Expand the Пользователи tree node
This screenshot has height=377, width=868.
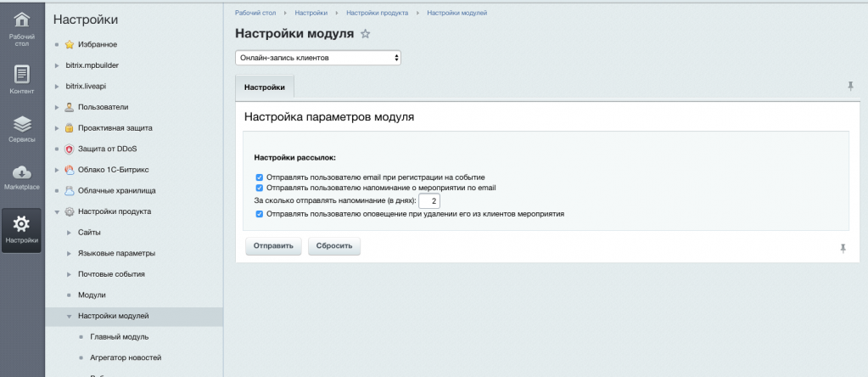point(57,107)
